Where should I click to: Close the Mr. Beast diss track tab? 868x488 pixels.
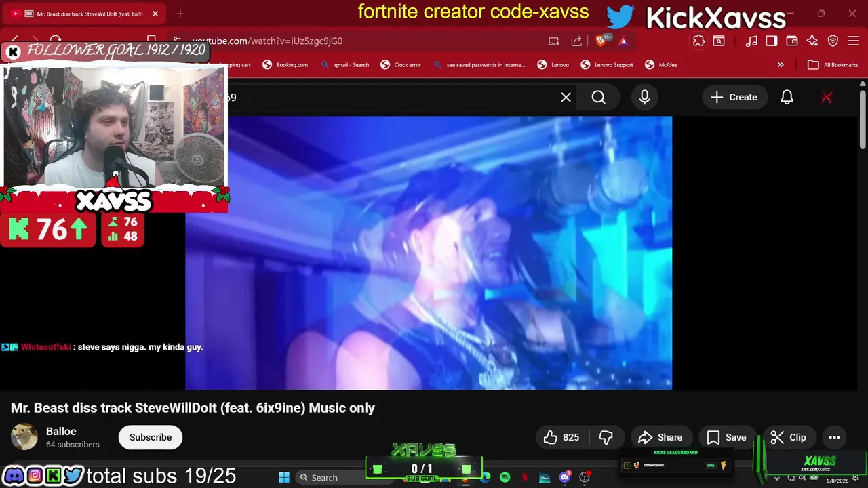click(x=155, y=14)
